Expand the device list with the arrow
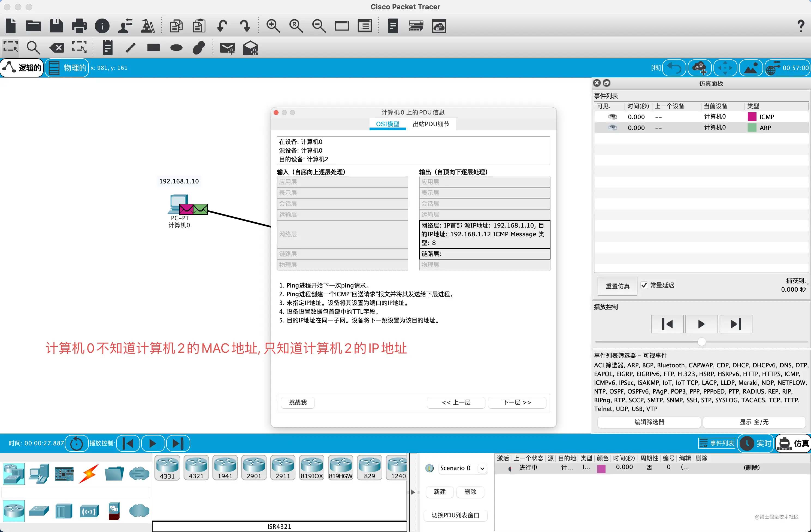This screenshot has width=811, height=532. (x=413, y=492)
